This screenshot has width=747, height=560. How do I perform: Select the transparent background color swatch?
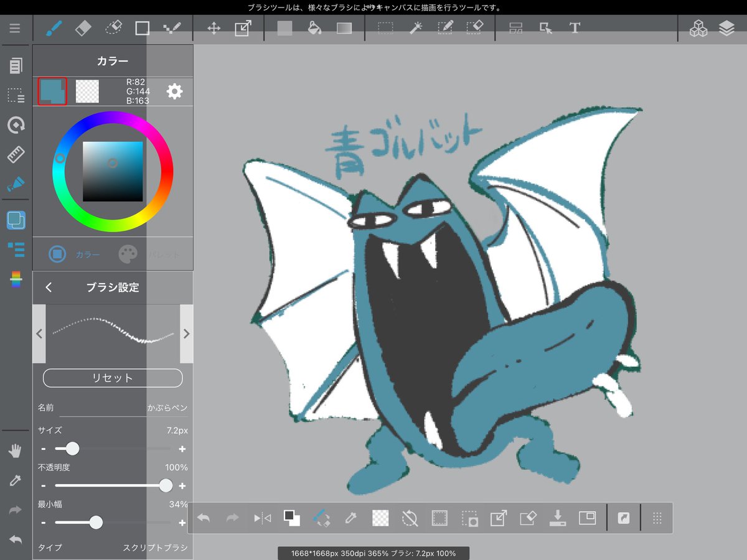tap(87, 91)
